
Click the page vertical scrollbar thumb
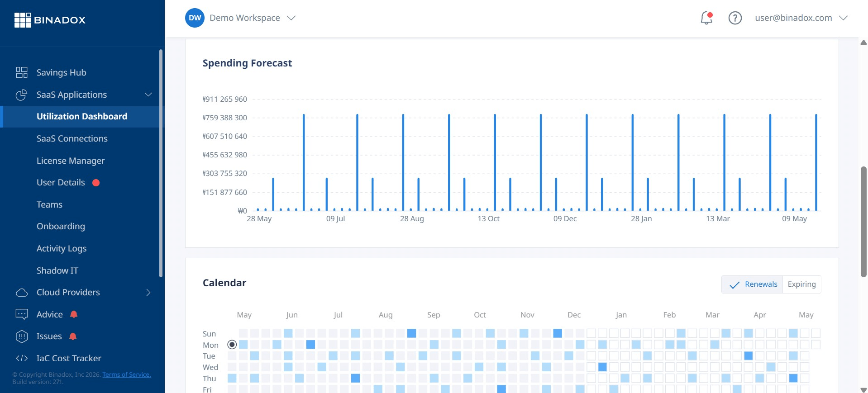tap(863, 222)
